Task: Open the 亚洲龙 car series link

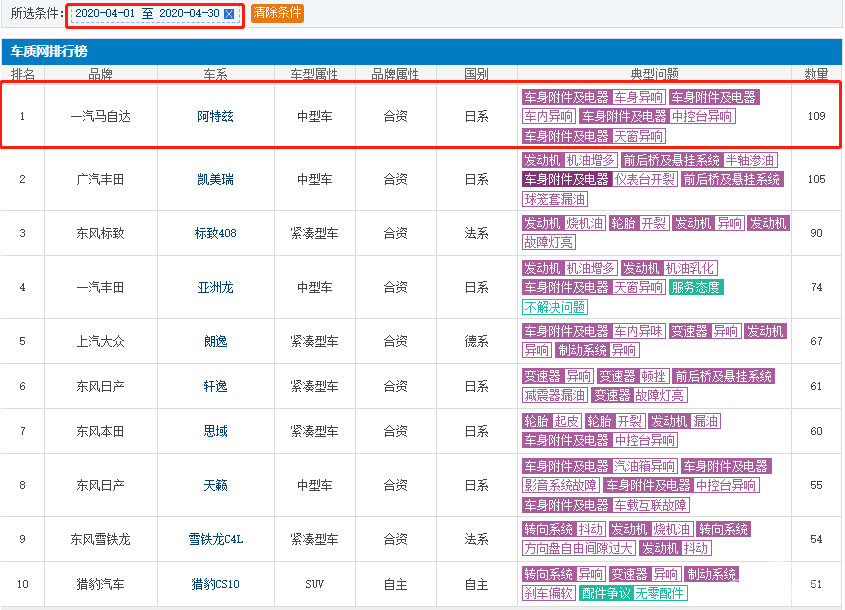Action: [x=215, y=288]
